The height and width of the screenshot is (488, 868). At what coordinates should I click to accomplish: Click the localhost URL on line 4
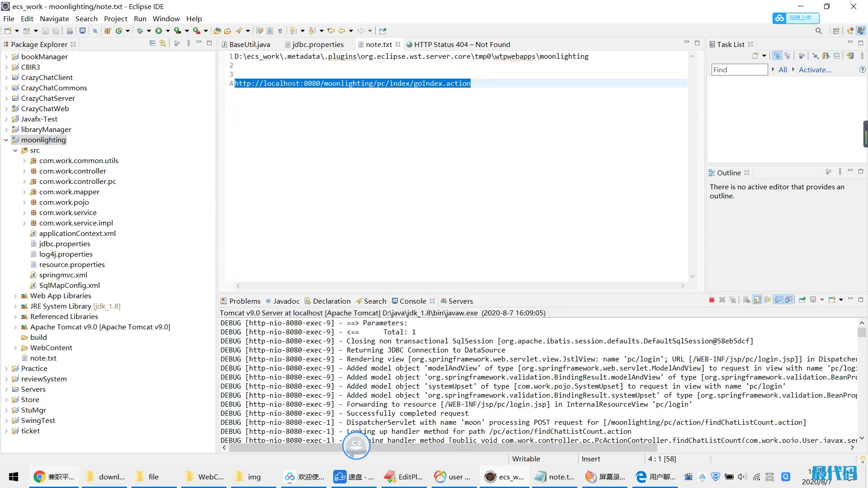353,83
